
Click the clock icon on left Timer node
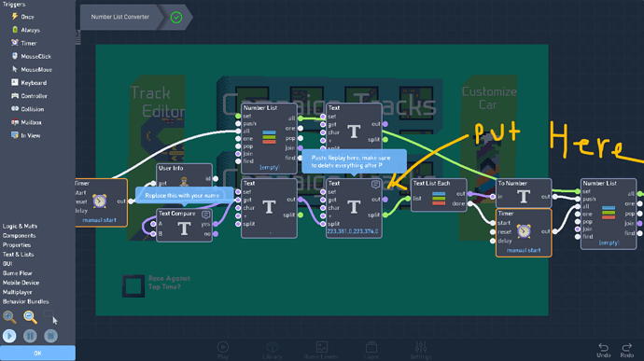pos(99,201)
